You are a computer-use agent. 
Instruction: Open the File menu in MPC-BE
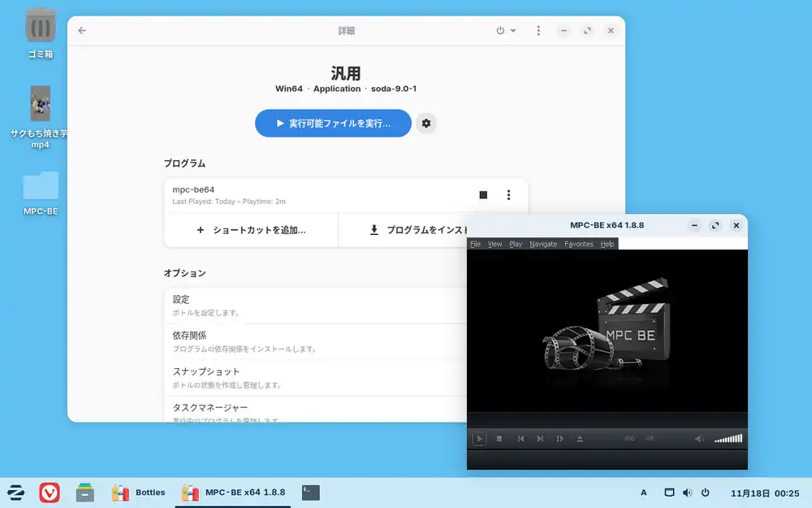pyautogui.click(x=475, y=244)
